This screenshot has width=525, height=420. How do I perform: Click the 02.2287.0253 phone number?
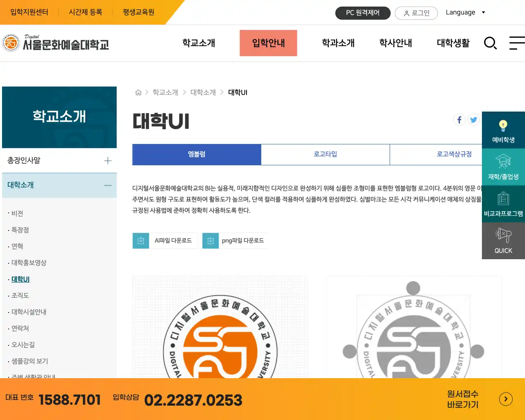point(193,400)
